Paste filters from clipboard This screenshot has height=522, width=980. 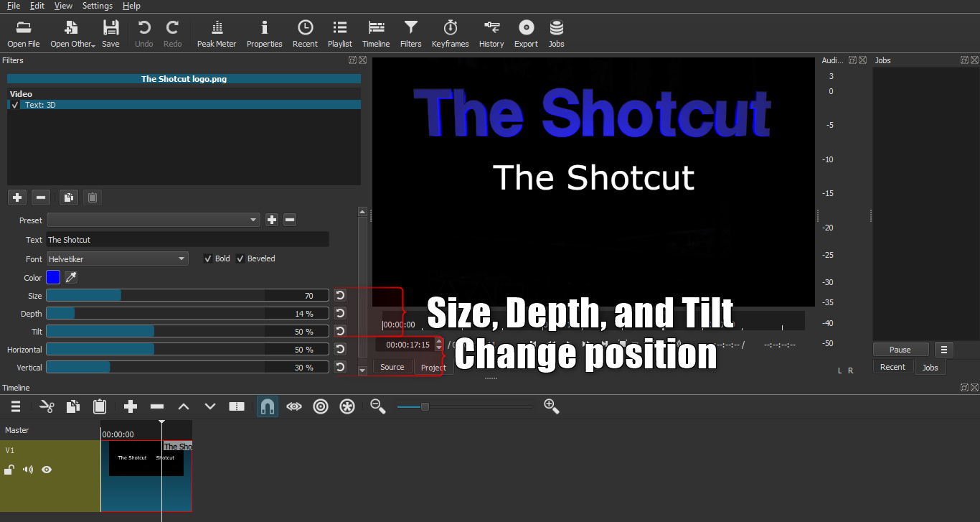click(x=92, y=197)
